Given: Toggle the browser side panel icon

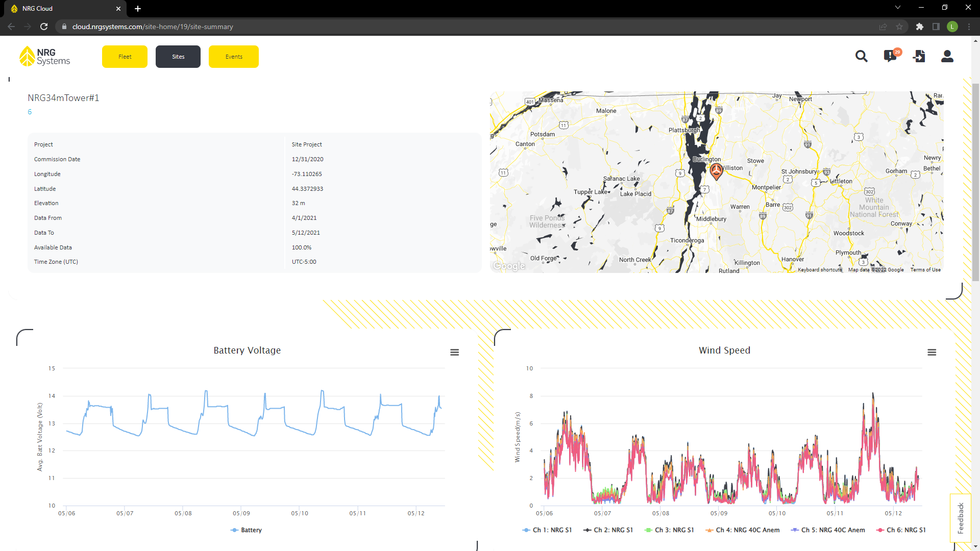Looking at the screenshot, I should click(936, 27).
